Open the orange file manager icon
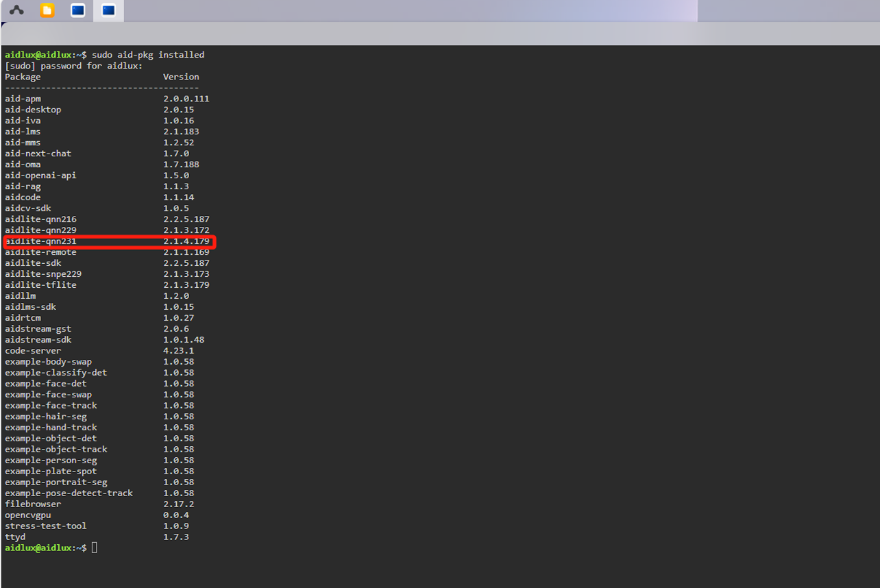Screen dimensions: 880x588 pos(47,10)
